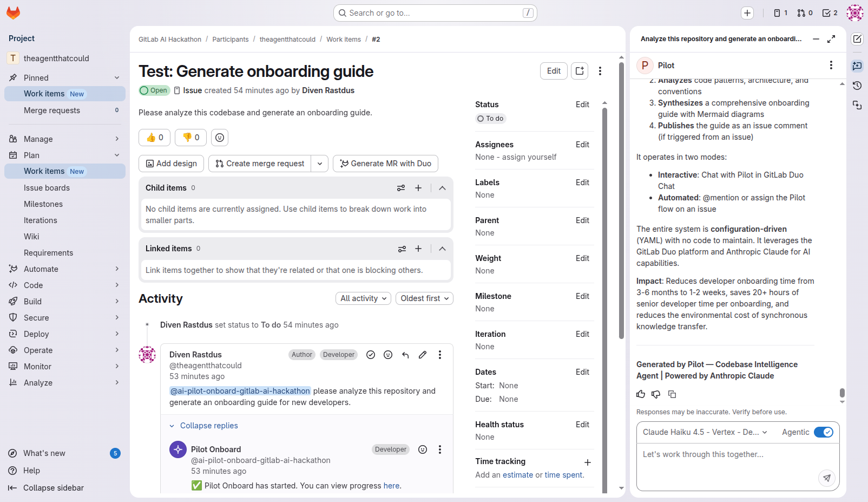Open Child items view settings icon
Screen dimensions: 868x502
tap(401, 188)
